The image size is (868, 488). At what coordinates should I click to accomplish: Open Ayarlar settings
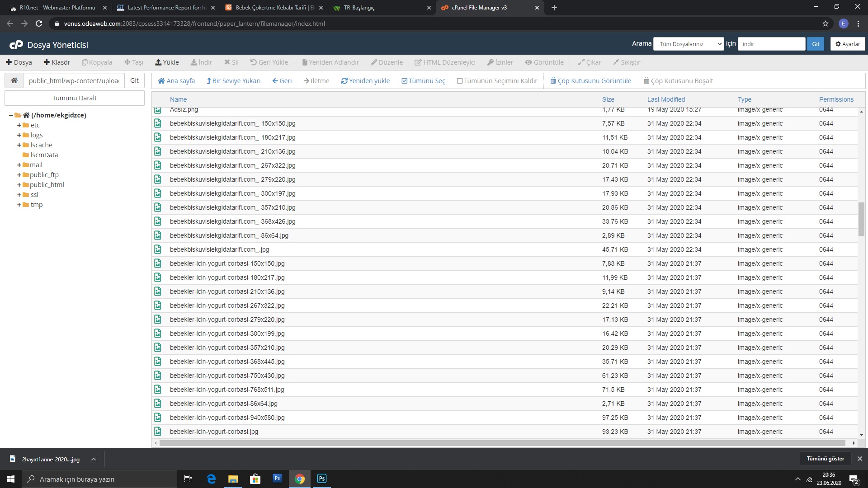click(x=848, y=44)
